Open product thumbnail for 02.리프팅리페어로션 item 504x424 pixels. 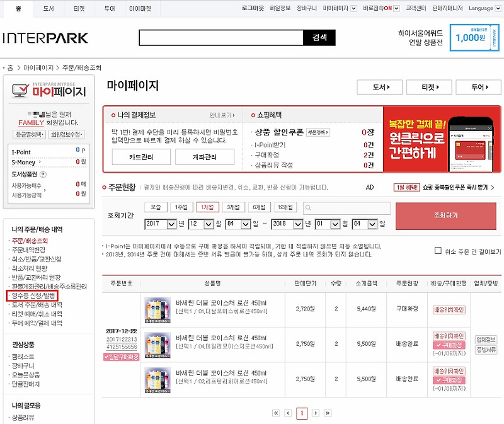[157, 380]
